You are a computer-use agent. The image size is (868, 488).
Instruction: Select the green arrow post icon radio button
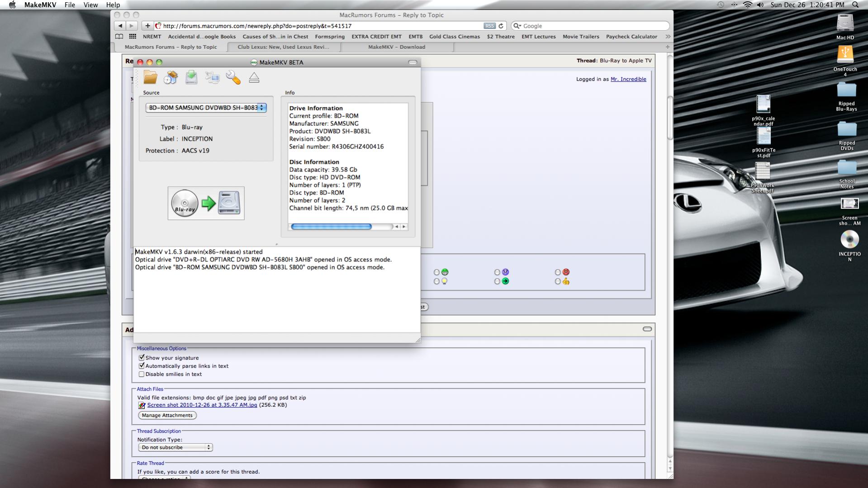point(497,281)
